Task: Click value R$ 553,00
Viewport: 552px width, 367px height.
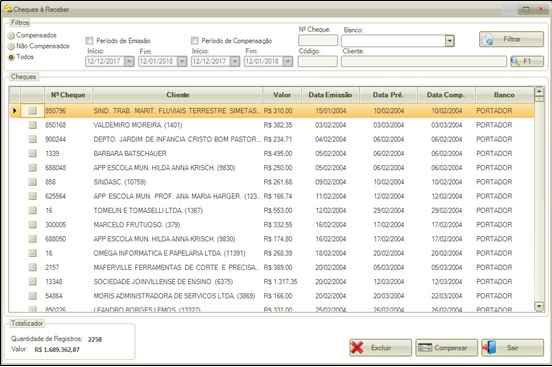Action: click(x=278, y=211)
